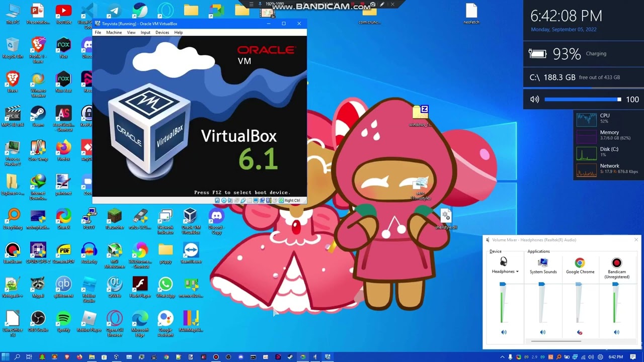The height and width of the screenshot is (362, 644).
Task: Select the Steam desktop icon
Action: (38, 116)
